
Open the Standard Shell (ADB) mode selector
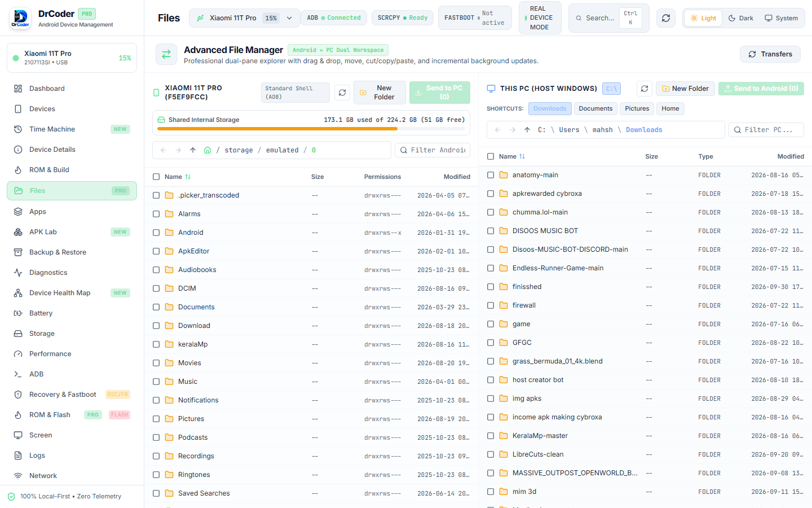point(295,93)
